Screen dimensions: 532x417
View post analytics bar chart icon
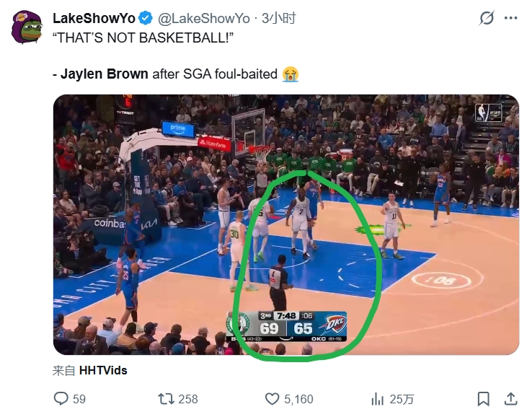377,399
